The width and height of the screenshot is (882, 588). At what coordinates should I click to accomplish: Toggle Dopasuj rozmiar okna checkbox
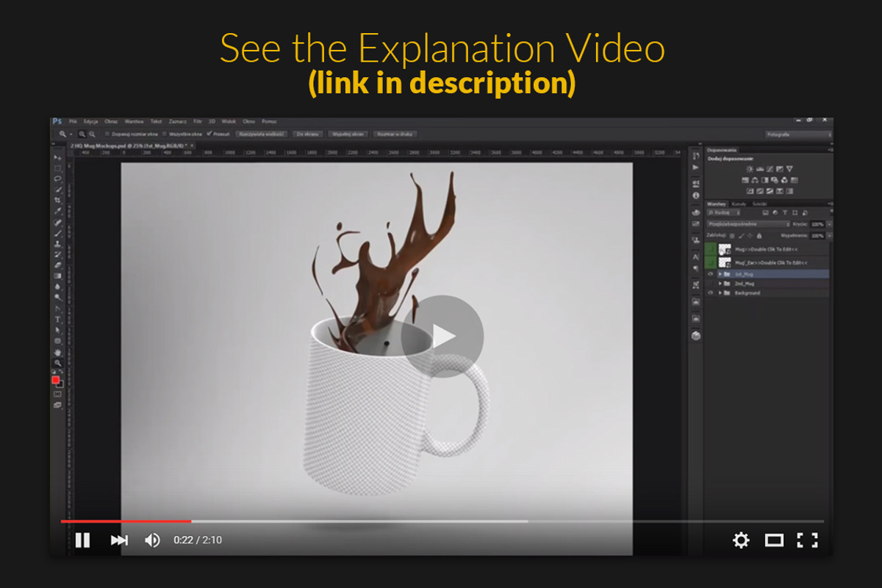(107, 134)
